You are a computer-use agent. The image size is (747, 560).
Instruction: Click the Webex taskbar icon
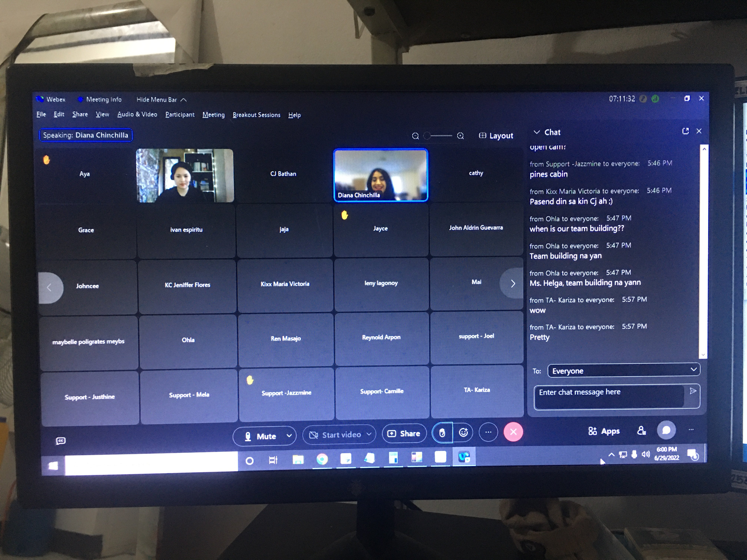464,457
